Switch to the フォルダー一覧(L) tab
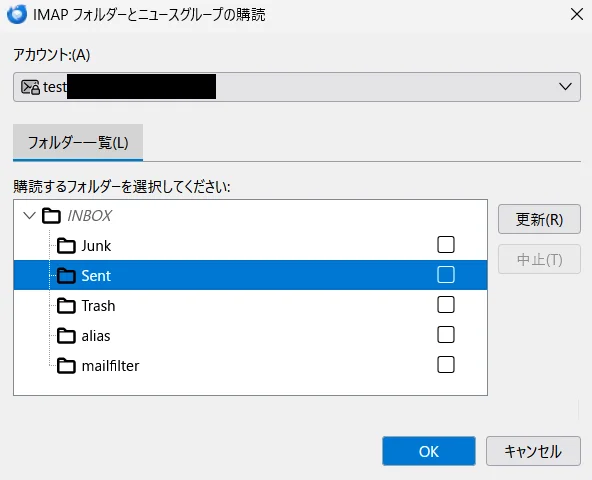Screen dimensions: 592x480 coord(78,142)
